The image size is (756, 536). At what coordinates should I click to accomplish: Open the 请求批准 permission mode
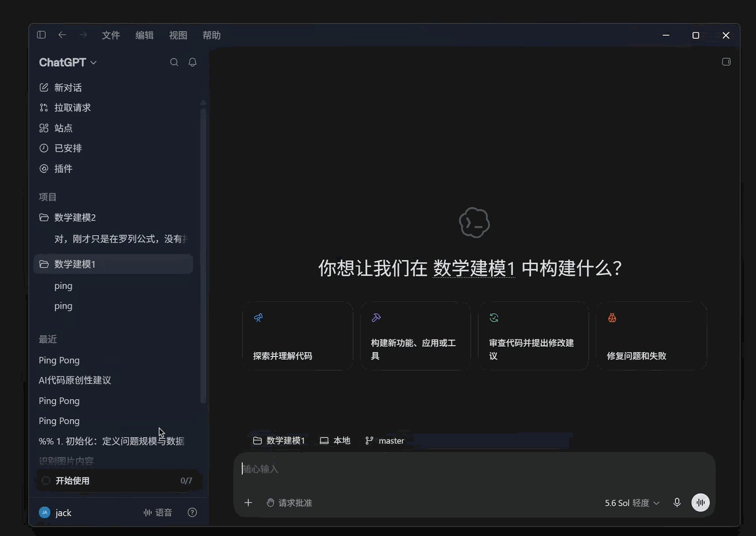(x=289, y=503)
